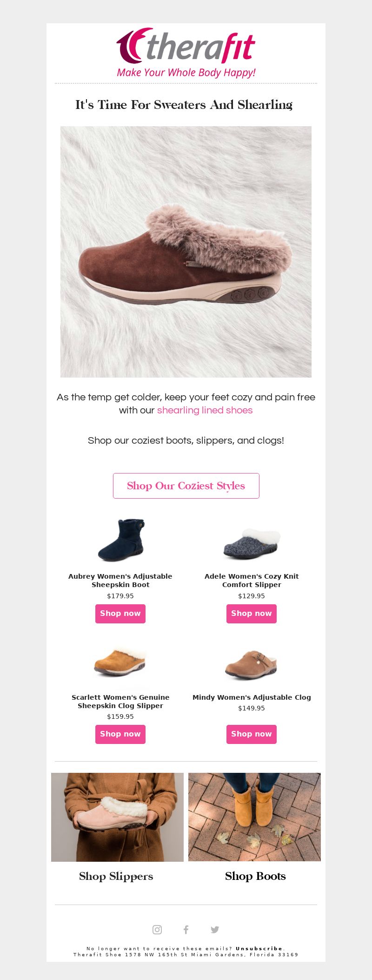372x980 pixels.
Task: Follow the shearling lined shoes link
Action: coord(205,410)
